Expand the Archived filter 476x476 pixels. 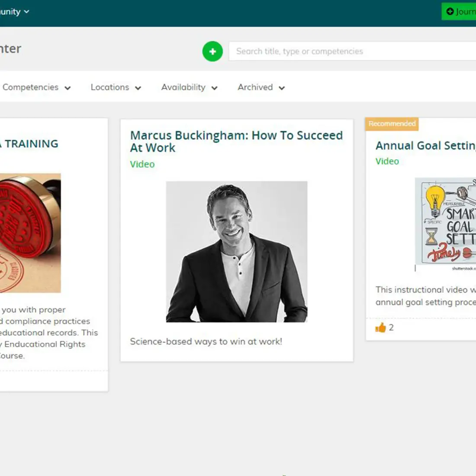[x=260, y=87]
